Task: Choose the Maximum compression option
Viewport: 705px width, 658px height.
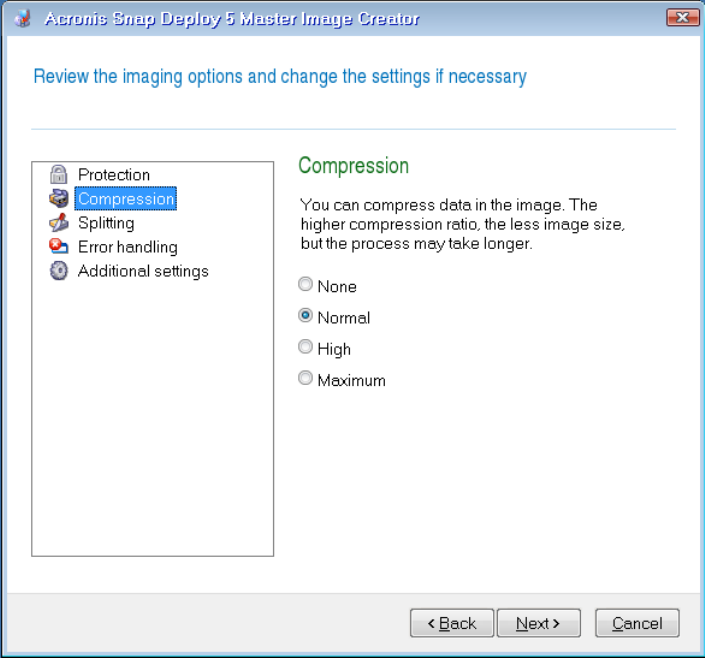Action: [306, 379]
